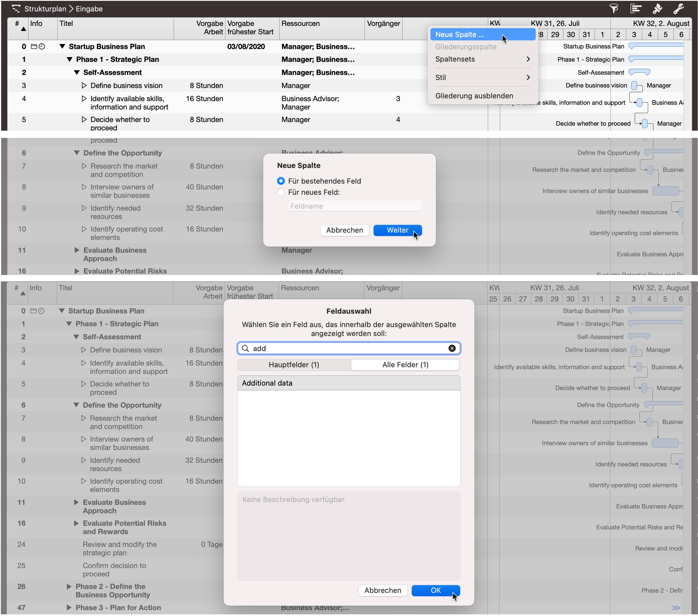Screen dimensions: 698x616
Task: Clear the search field with X icon
Action: point(452,348)
